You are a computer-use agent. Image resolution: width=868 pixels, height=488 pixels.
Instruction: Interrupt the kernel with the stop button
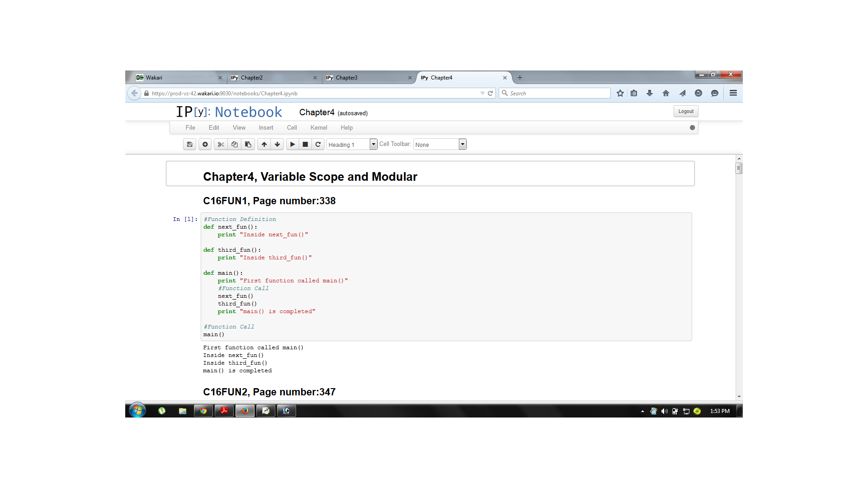[x=305, y=144]
